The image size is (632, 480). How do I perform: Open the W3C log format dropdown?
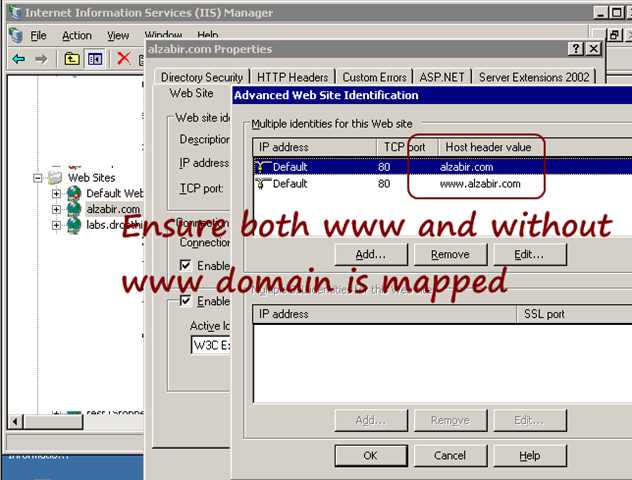click(x=210, y=345)
